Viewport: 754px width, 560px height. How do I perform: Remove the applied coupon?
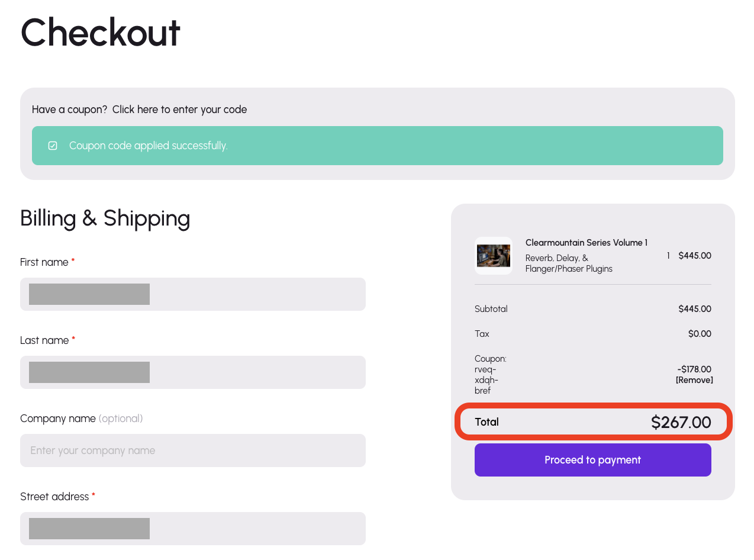point(694,380)
